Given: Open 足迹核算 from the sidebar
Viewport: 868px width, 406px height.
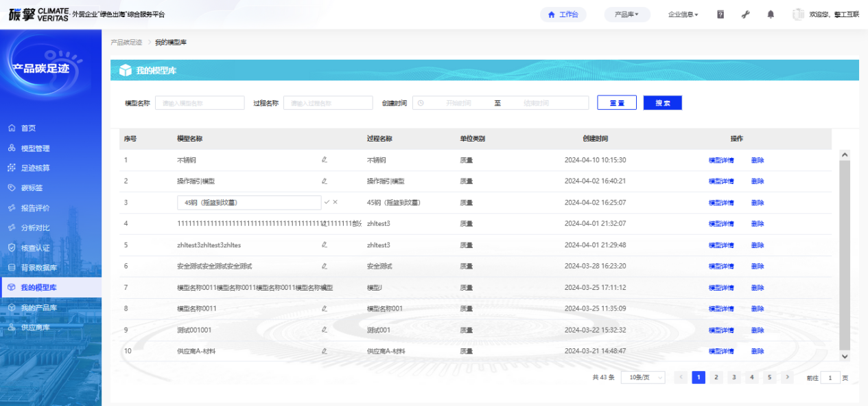Looking at the screenshot, I should point(35,168).
